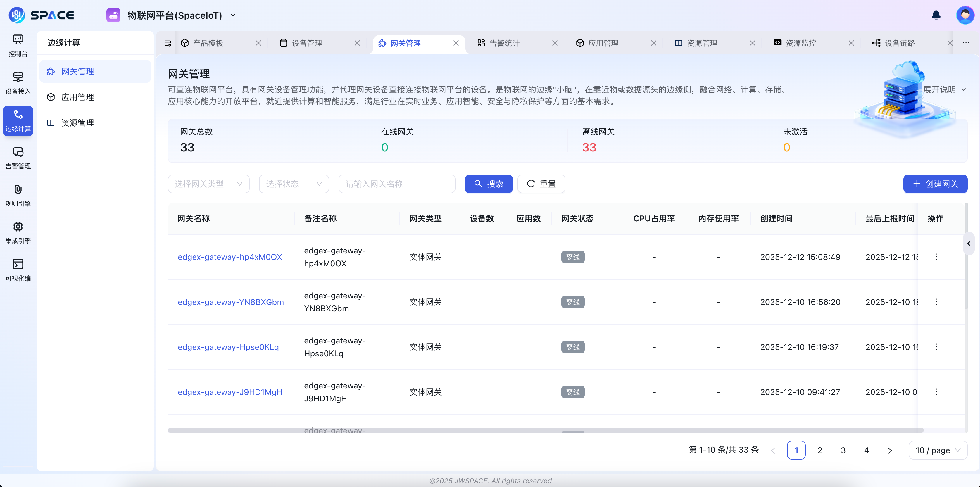Open the edgex-gateway-YN8BXGbm link
The image size is (980, 487).
pos(231,302)
